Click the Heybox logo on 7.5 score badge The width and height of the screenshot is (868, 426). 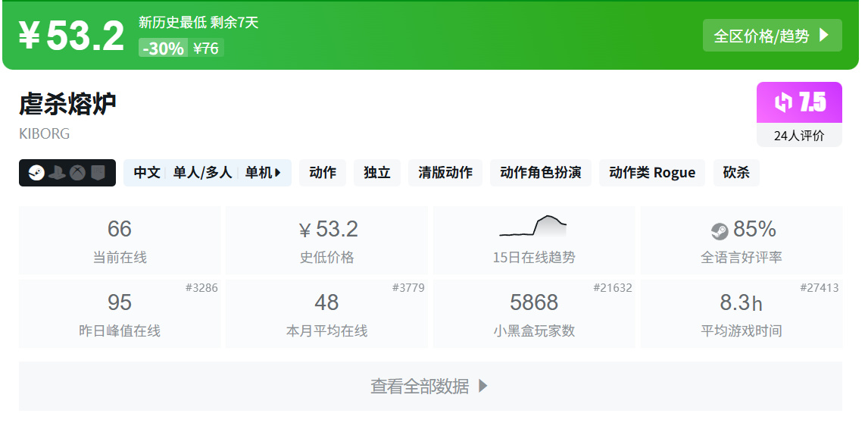[783, 102]
